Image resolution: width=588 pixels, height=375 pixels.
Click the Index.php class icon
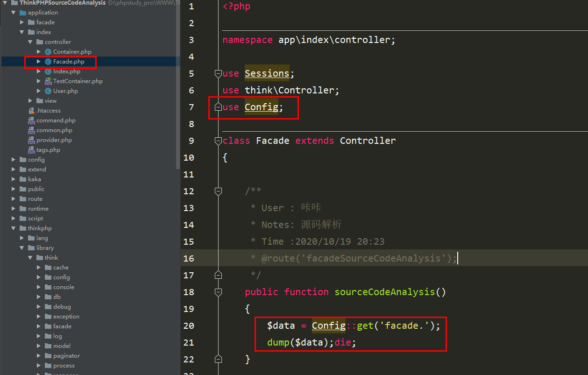(48, 71)
